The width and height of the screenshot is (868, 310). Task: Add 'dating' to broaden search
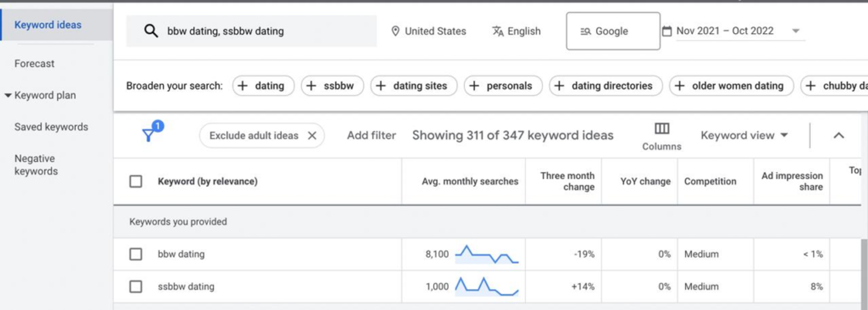pos(263,86)
